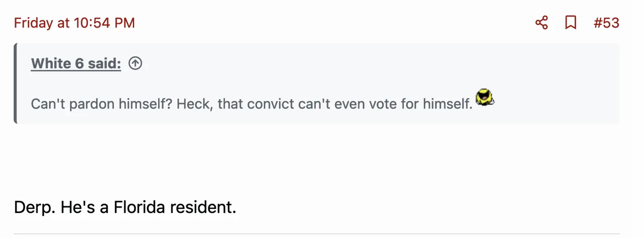Toggle bookmark on the Friday 10:54 PM post

pos(570,23)
